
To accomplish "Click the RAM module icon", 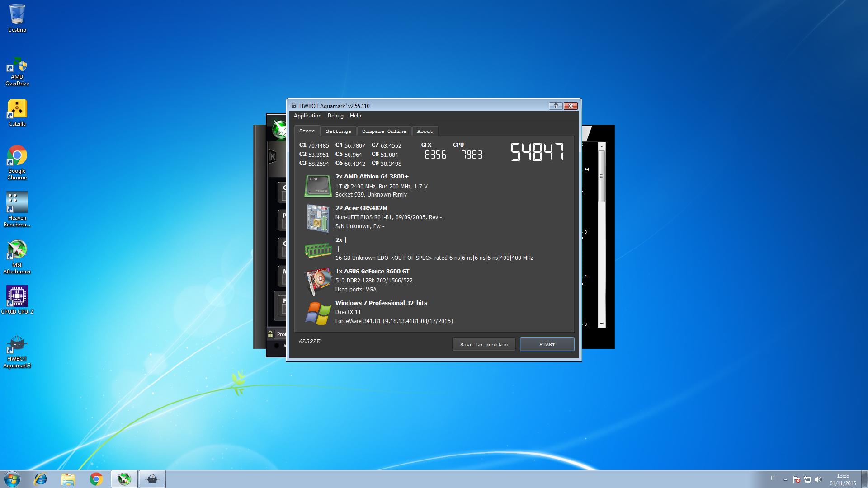I will coord(318,249).
